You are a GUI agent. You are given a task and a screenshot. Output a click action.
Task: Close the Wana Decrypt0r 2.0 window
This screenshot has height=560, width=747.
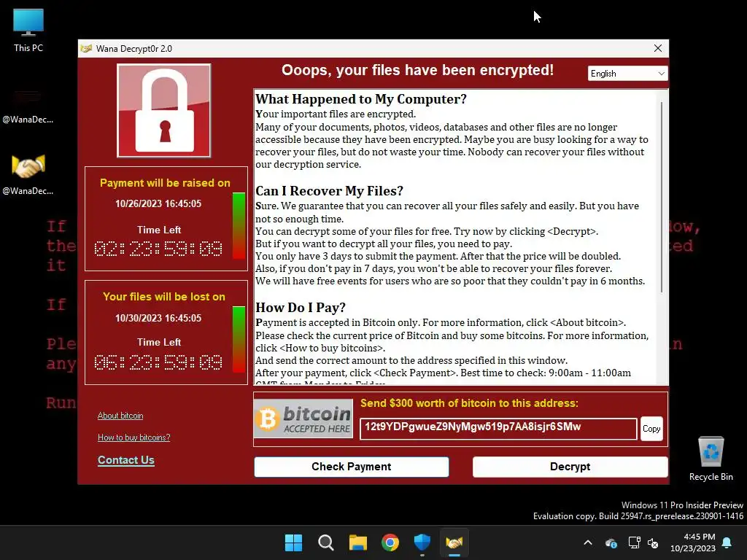[x=658, y=49]
